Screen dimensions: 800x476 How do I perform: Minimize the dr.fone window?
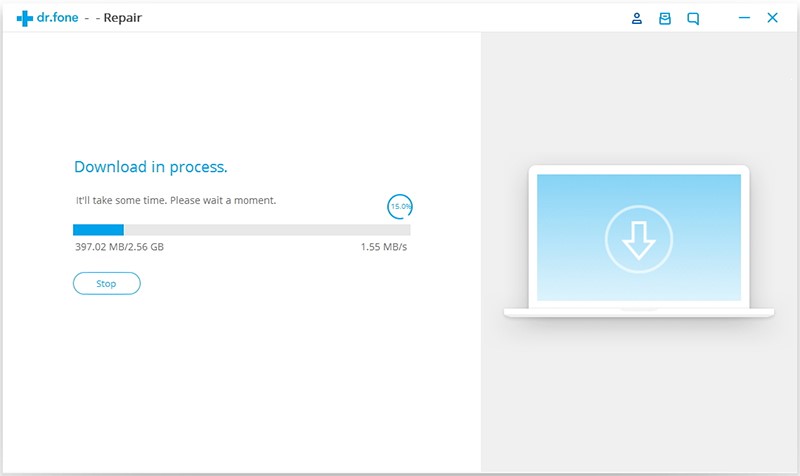[x=744, y=18]
